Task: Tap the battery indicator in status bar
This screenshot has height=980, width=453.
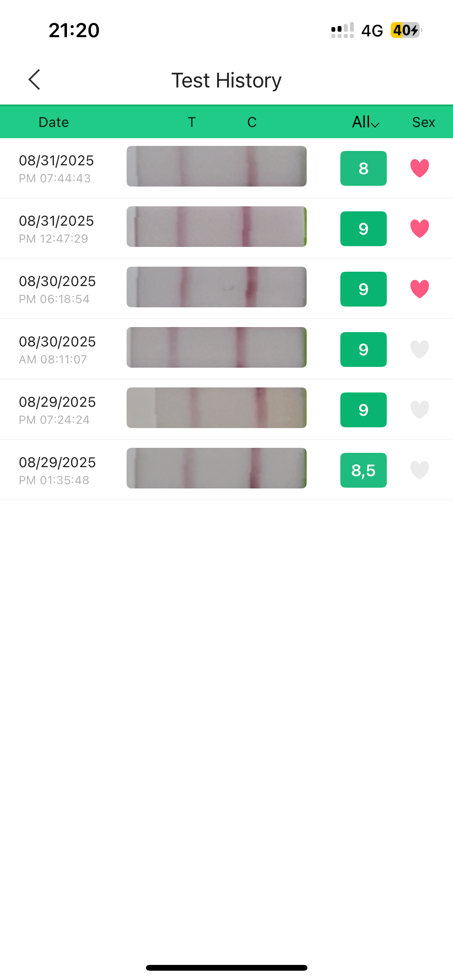Action: (405, 30)
